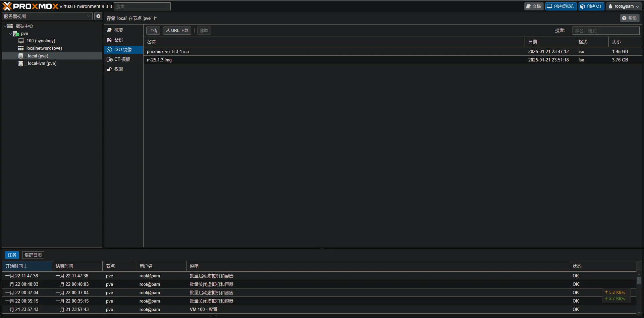The height and width of the screenshot is (318, 644).
Task: Select VM 100 (synology) monitor icon
Action: tap(21, 41)
